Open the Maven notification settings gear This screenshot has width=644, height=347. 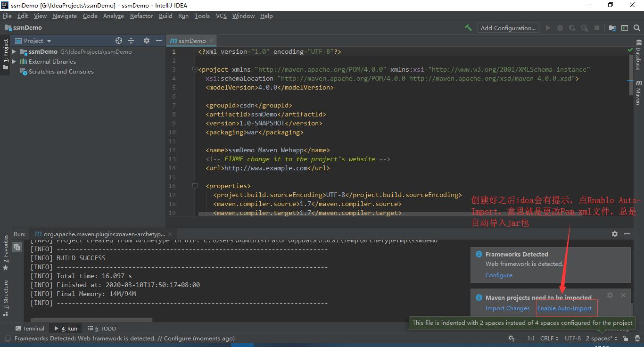point(610,295)
